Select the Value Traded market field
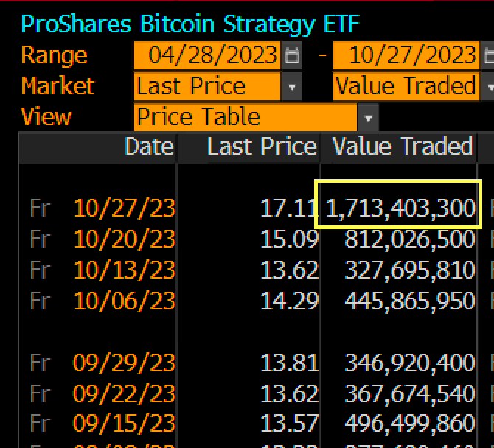 [406, 86]
